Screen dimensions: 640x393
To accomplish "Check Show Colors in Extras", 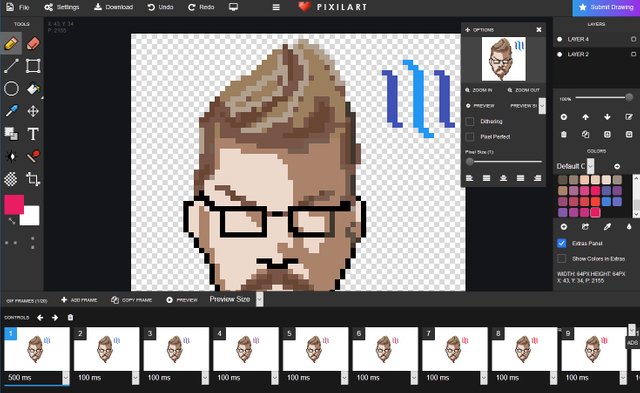I will click(562, 259).
